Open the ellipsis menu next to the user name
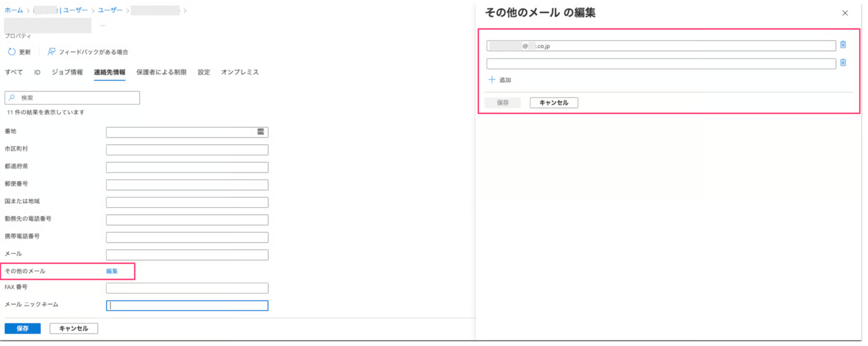Viewport: 868px width, 346px height. tap(103, 26)
